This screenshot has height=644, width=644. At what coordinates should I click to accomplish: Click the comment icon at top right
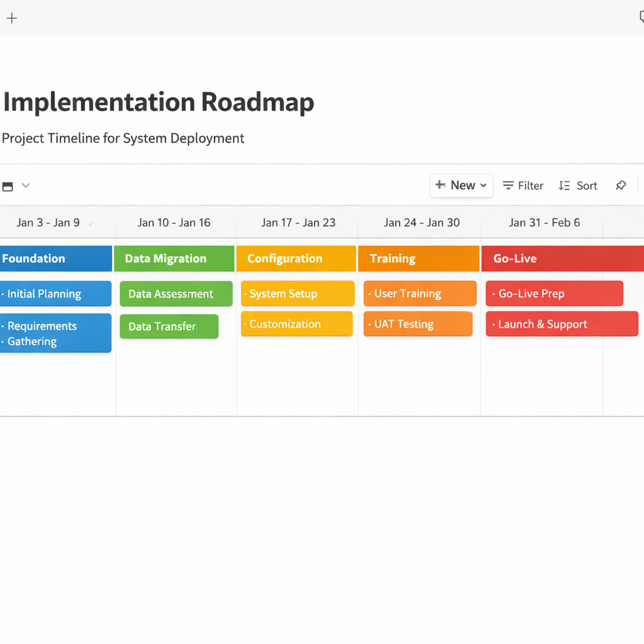coord(641,18)
